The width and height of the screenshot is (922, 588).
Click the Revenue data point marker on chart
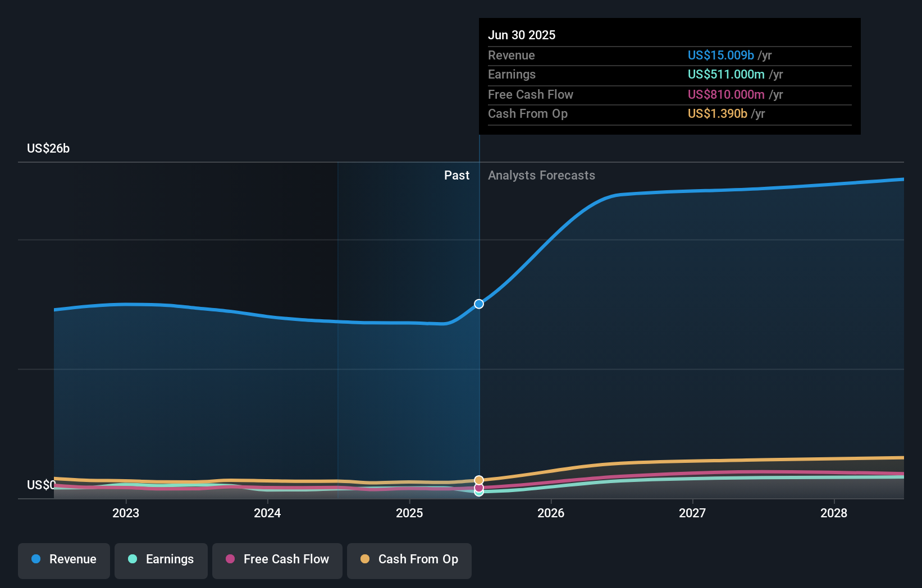click(479, 304)
